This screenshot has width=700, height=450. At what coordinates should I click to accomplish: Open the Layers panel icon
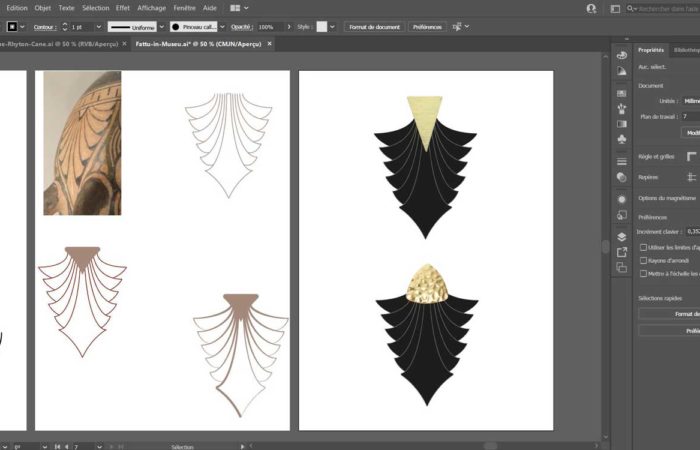pyautogui.click(x=621, y=236)
